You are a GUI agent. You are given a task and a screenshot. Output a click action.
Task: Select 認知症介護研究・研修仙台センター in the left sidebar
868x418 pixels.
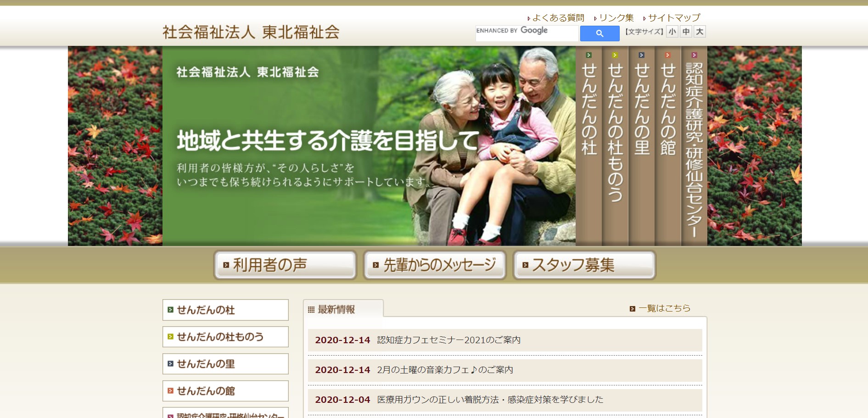[225, 413]
